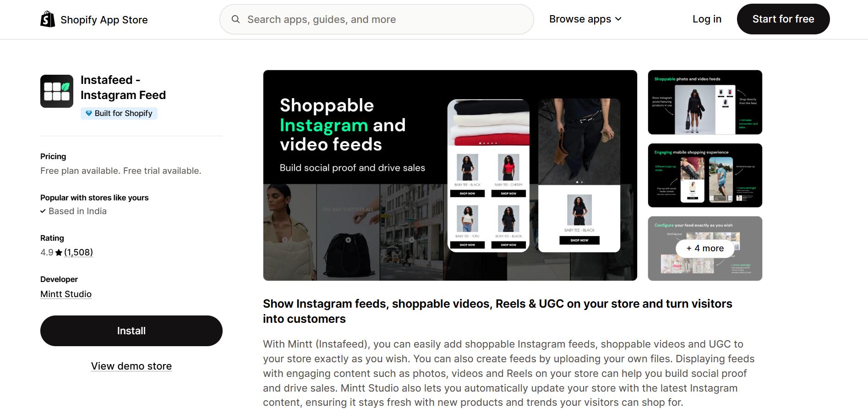Viewport: 868px width, 409px height.
Task: Install the Instafeed app
Action: click(x=131, y=331)
